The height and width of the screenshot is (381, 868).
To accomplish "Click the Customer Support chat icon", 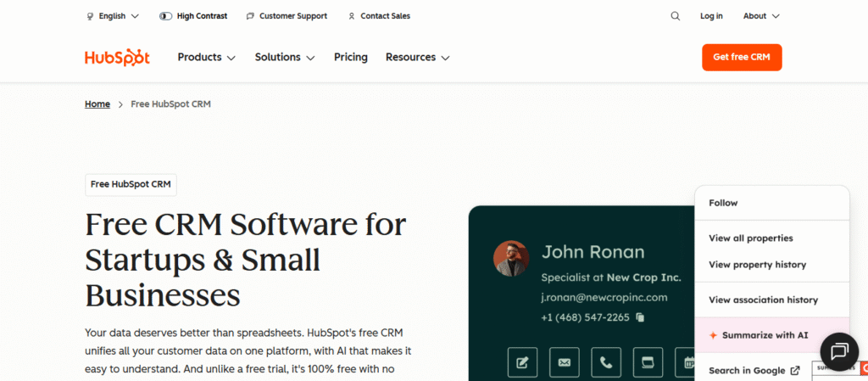I will (250, 16).
